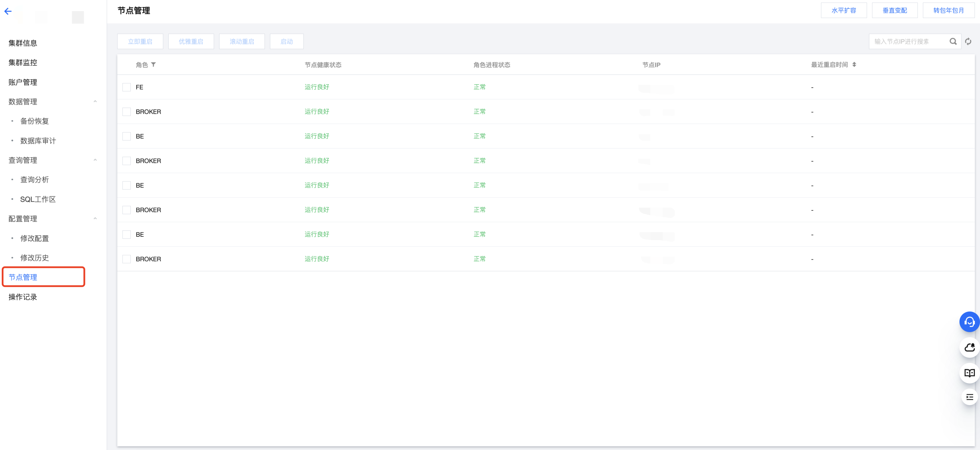Check the first BROKER row checkbox
980x450 pixels.
tap(127, 112)
